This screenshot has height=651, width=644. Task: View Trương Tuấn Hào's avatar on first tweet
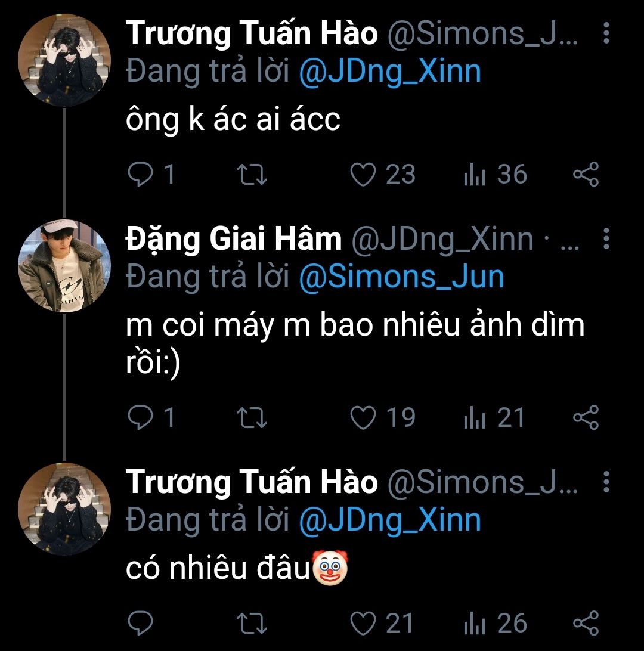[x=65, y=60]
